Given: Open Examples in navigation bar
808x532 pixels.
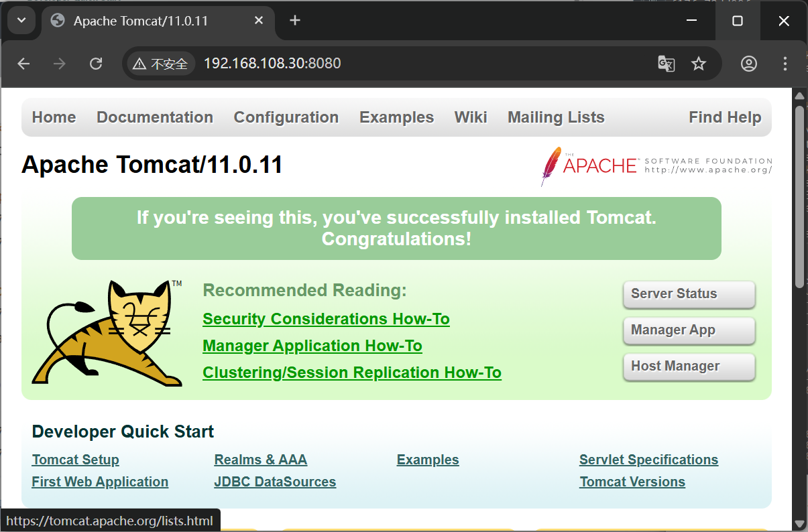Looking at the screenshot, I should (x=397, y=117).
